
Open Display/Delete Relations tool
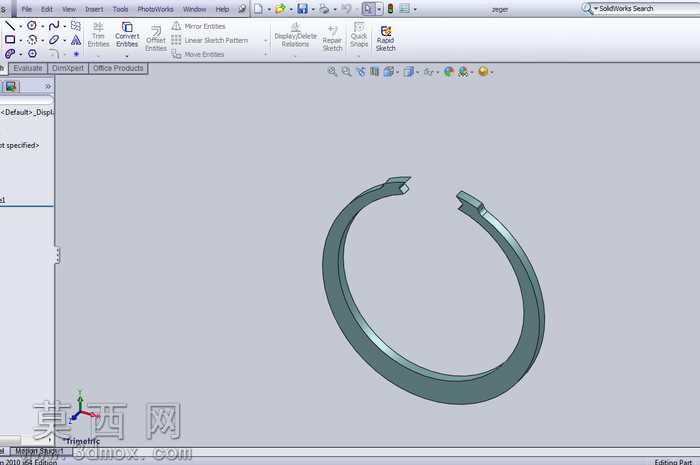pyautogui.click(x=295, y=35)
